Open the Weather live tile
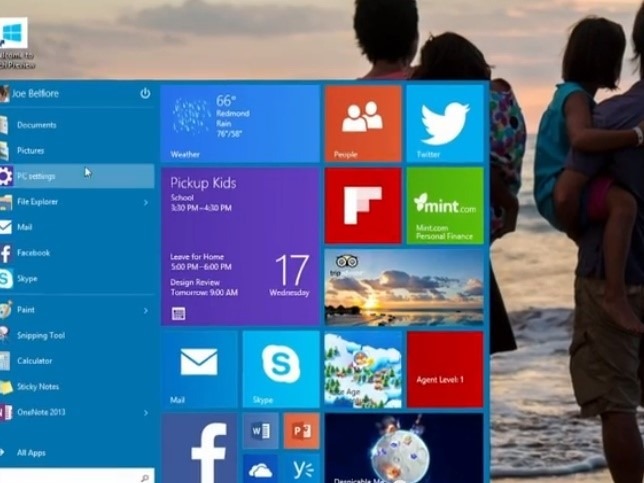The height and width of the screenshot is (483, 644). (x=240, y=124)
